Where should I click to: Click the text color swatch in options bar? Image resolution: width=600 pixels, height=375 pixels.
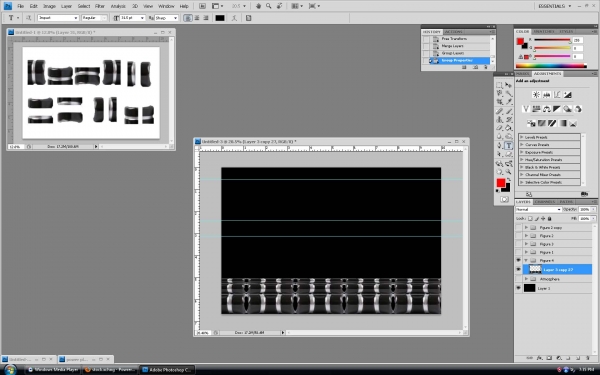220,18
